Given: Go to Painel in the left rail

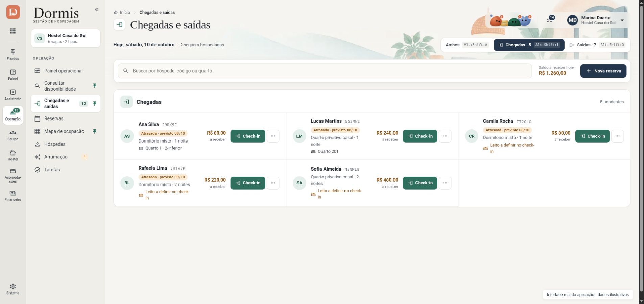Looking at the screenshot, I should pos(13,75).
